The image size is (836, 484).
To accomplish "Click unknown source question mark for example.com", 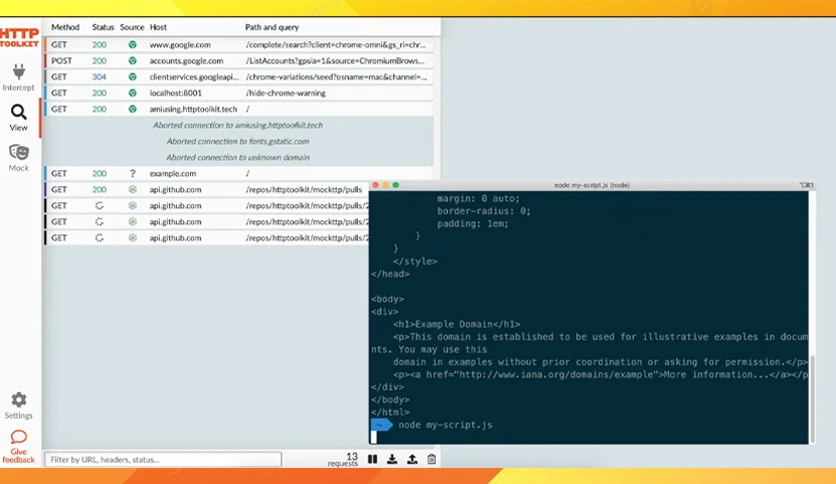I will (132, 173).
